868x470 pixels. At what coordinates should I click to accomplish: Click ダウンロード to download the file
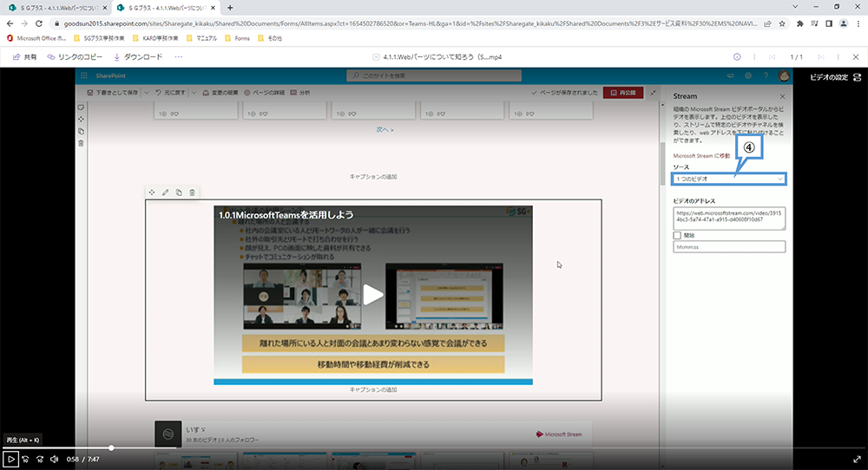(x=138, y=57)
